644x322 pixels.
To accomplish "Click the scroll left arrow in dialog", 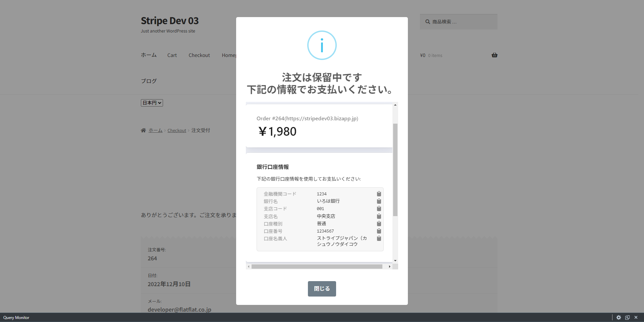I will 249,267.
